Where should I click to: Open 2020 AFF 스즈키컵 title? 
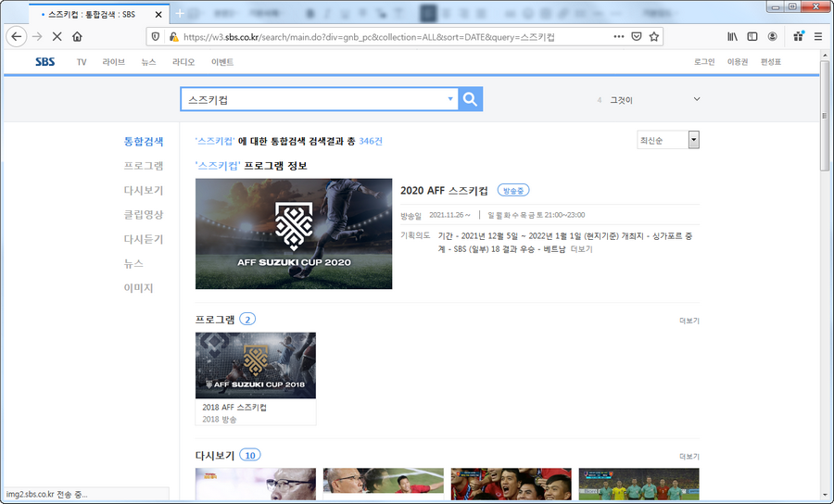[x=444, y=190]
